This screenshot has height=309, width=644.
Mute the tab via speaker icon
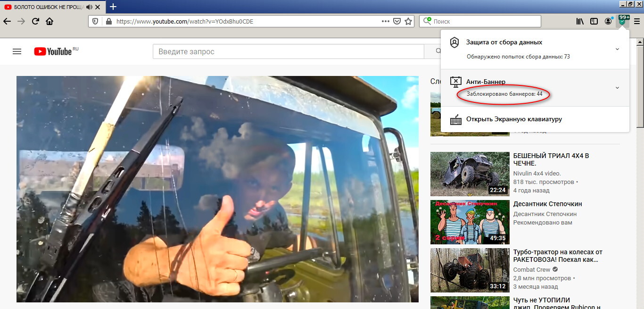[89, 7]
